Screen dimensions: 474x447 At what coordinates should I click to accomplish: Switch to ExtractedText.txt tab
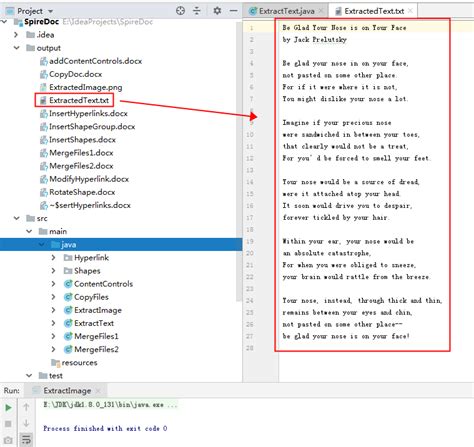click(374, 11)
